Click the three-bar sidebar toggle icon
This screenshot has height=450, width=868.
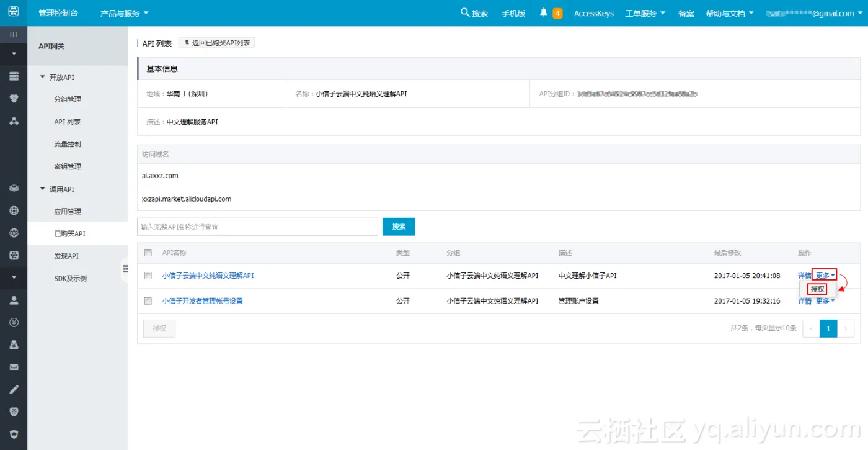(13, 34)
